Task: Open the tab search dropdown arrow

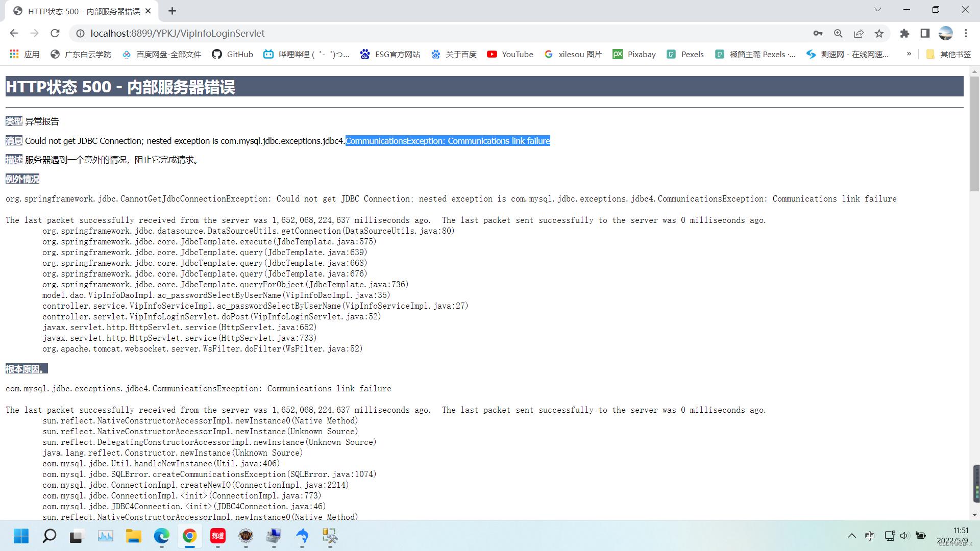Action: [877, 10]
